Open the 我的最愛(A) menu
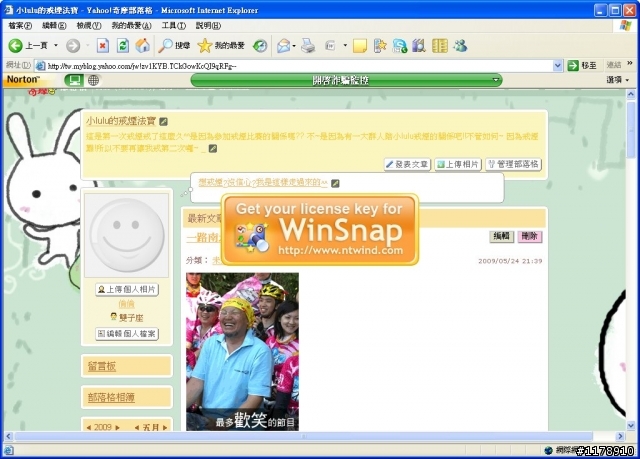Screen dimensions: 640x459 tap(131, 26)
